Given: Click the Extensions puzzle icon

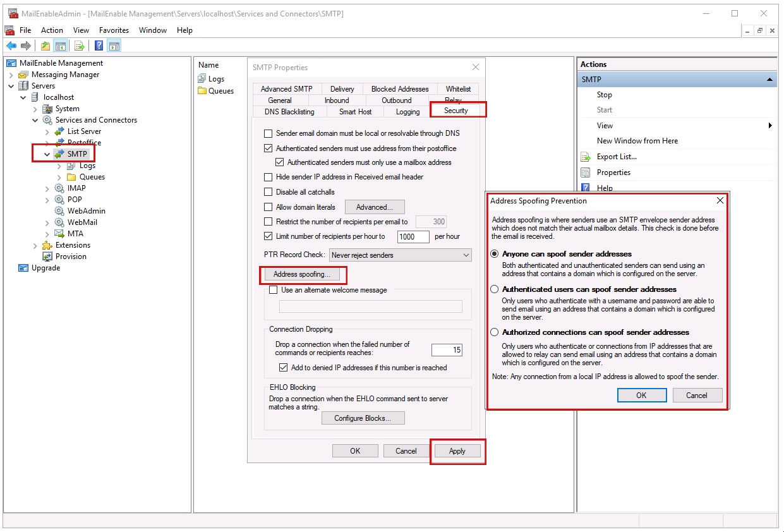Looking at the screenshot, I should 47,245.
